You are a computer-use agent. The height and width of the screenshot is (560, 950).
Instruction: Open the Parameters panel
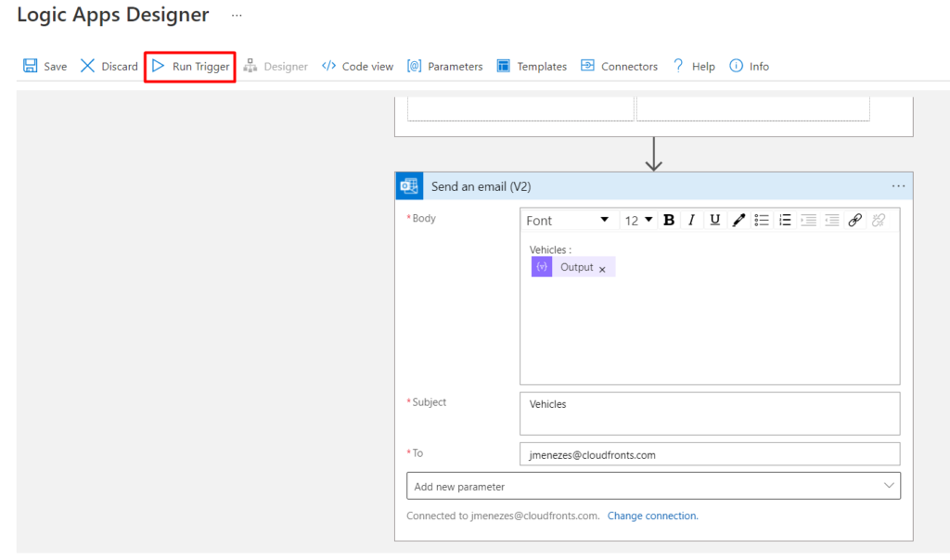444,66
